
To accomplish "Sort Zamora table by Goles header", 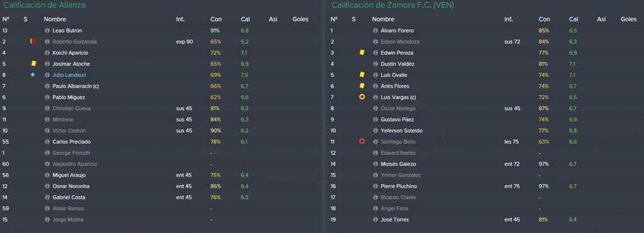I will tap(628, 20).
